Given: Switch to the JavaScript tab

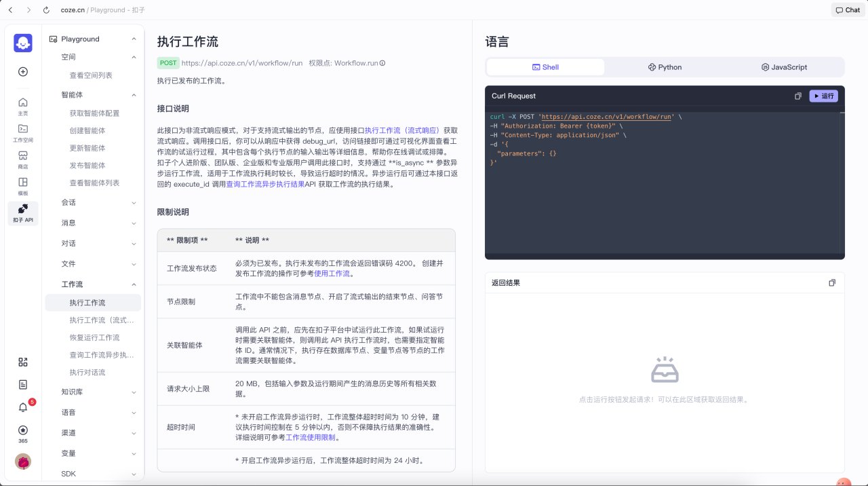Looking at the screenshot, I should pos(784,67).
